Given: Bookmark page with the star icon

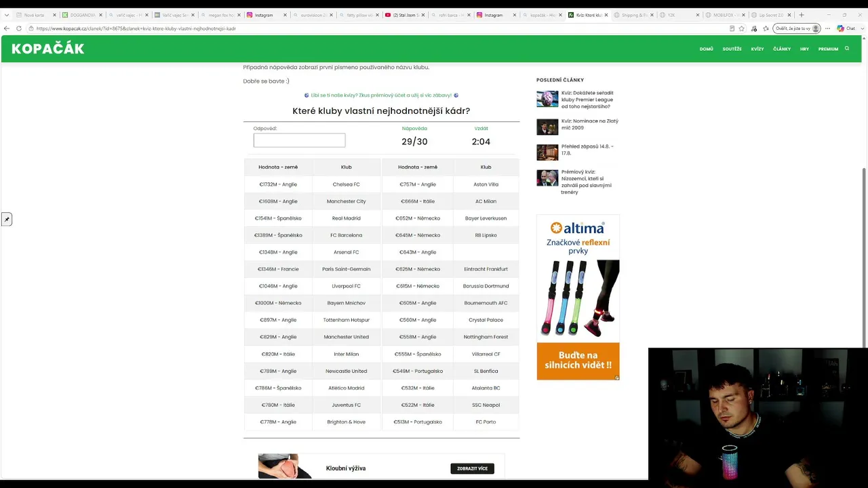Looking at the screenshot, I should click(x=742, y=28).
